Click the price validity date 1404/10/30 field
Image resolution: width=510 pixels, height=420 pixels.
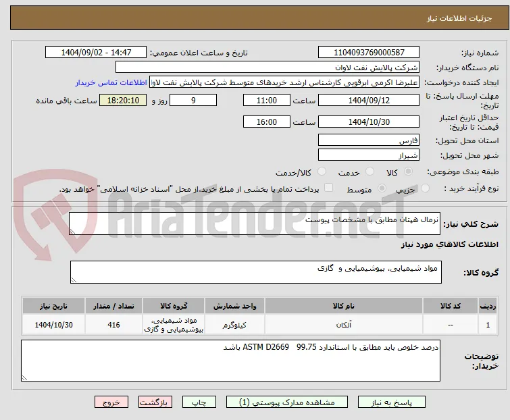pos(369,122)
